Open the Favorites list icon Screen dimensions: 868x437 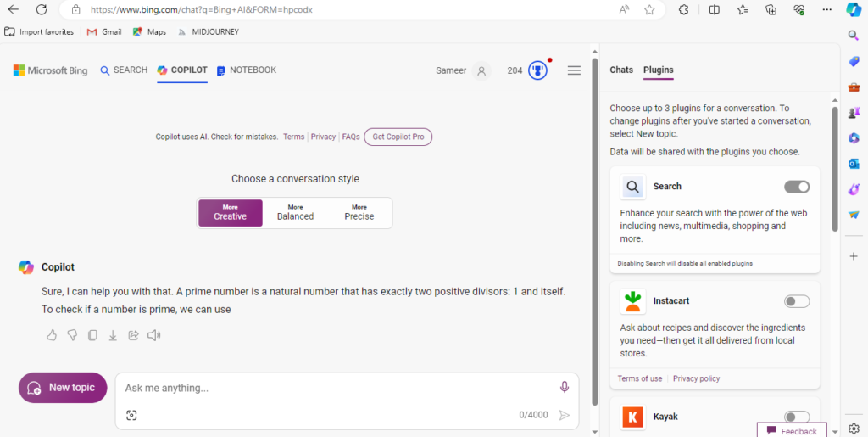click(743, 9)
